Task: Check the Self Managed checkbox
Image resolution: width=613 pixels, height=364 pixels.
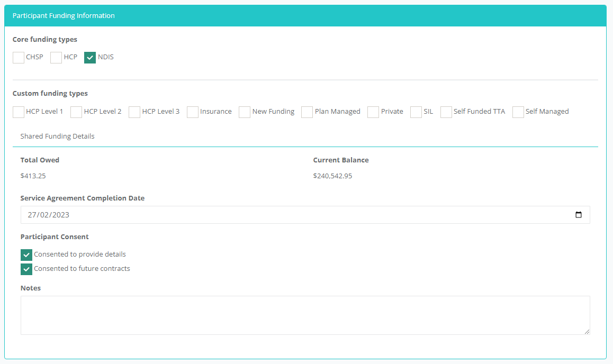Action: [518, 112]
